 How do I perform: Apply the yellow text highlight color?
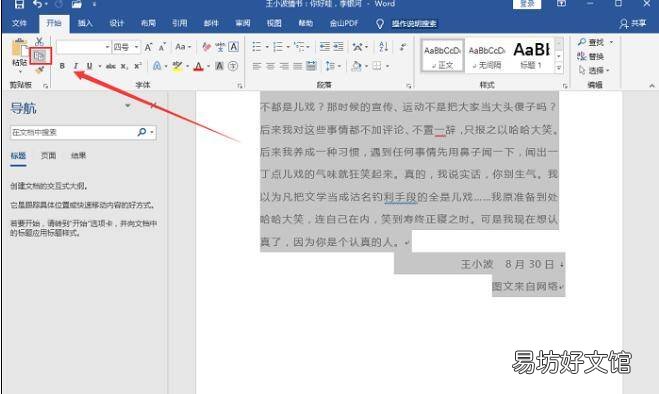177,66
